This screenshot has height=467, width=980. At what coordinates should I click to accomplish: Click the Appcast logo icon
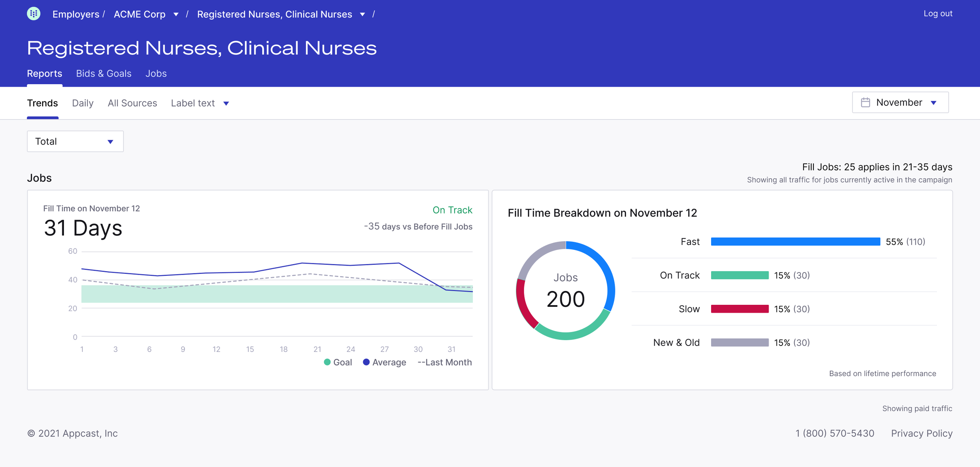[34, 14]
